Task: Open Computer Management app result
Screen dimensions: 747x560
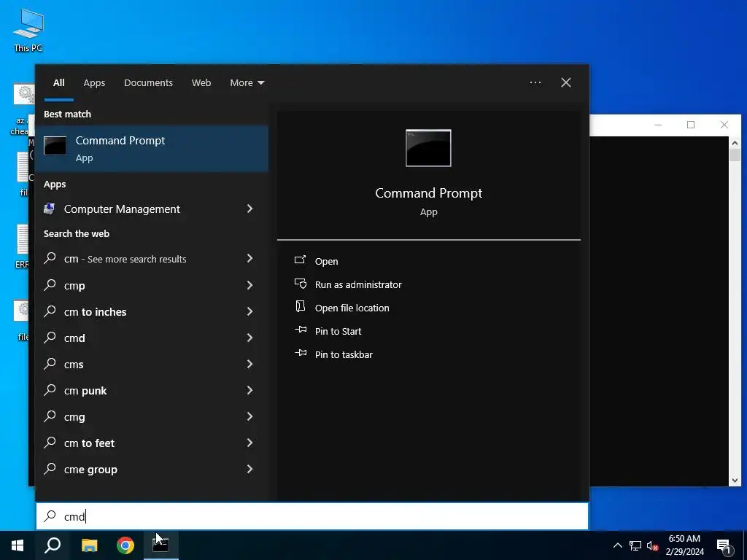Action: pyautogui.click(x=122, y=209)
